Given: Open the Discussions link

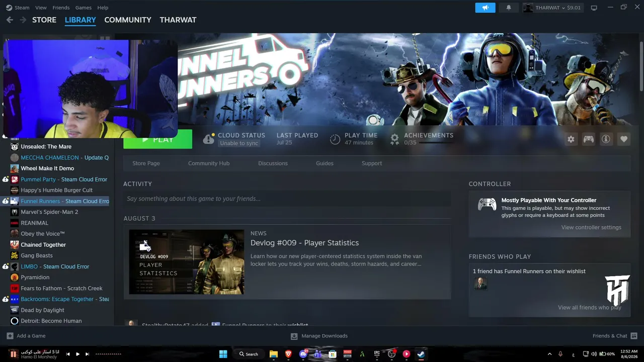Looking at the screenshot, I should pos(273,163).
